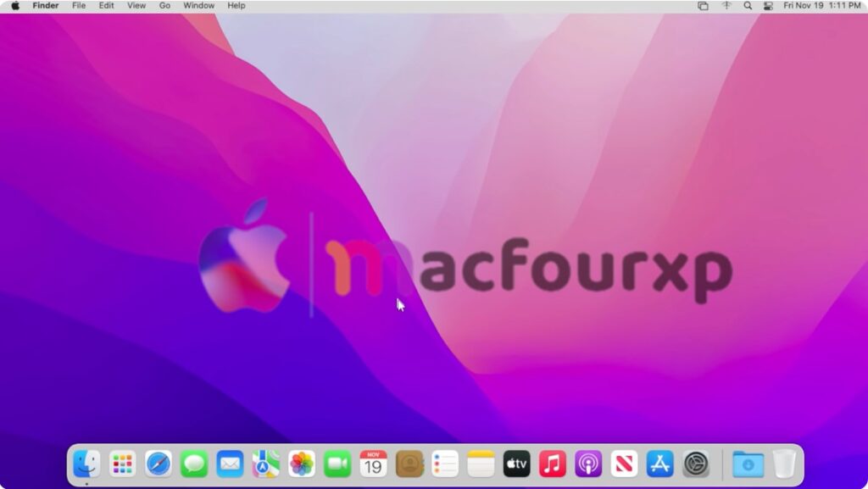Open Finder from the Dock
868x489 pixels.
[x=86, y=464]
